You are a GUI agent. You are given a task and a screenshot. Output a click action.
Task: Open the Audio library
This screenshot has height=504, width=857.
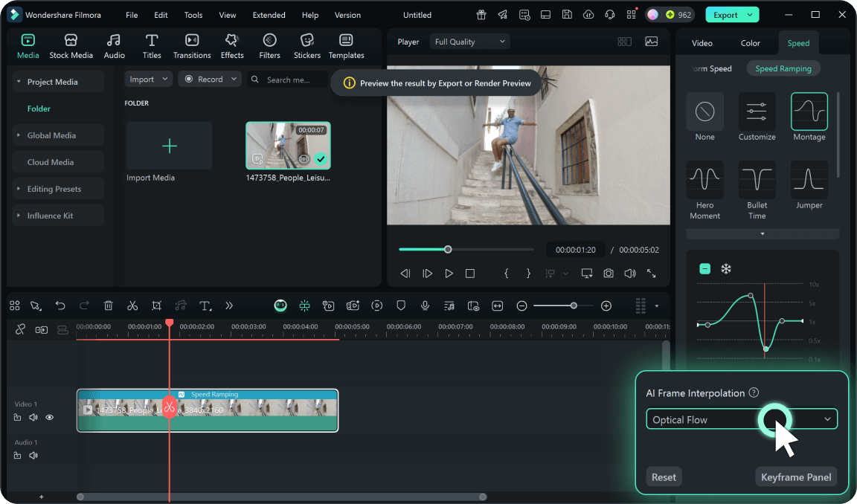click(x=114, y=46)
